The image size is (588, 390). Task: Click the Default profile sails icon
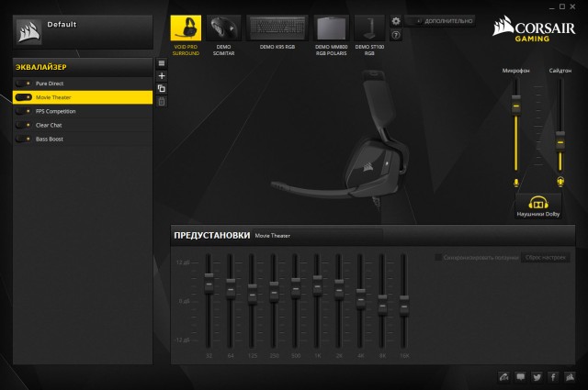coord(28,31)
